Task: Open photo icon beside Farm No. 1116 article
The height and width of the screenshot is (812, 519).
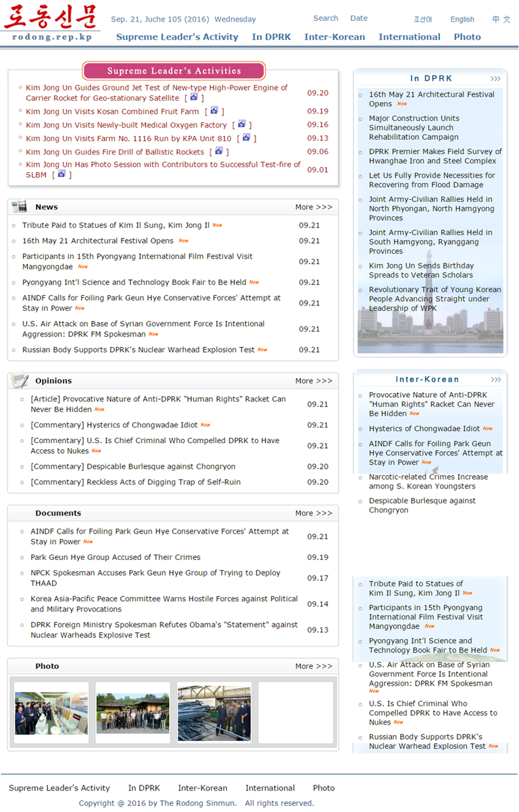Action: (x=247, y=138)
